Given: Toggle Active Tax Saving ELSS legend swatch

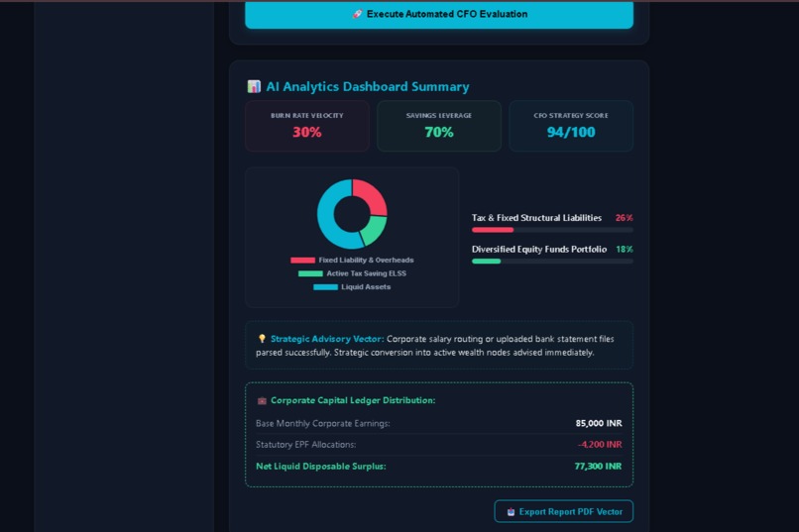Looking at the screenshot, I should coord(310,273).
